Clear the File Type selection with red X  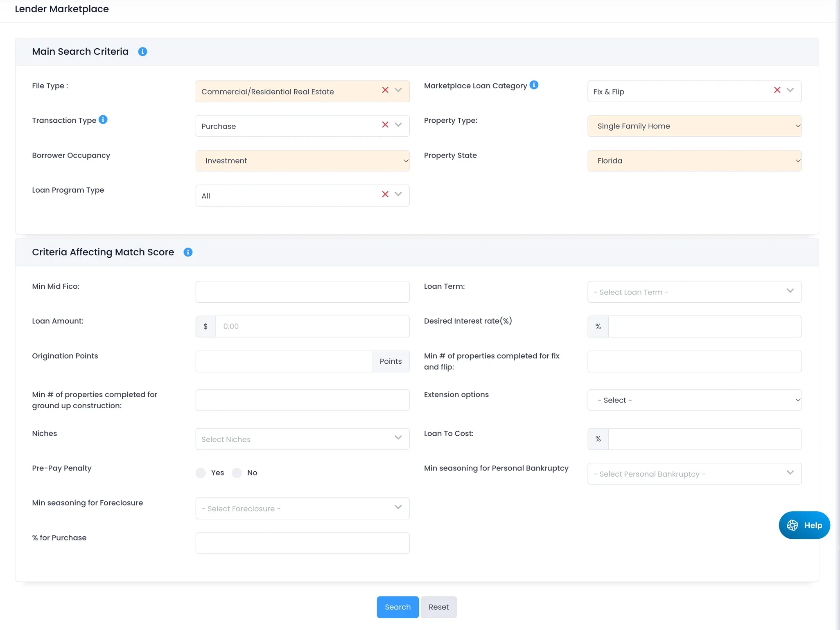pyautogui.click(x=385, y=90)
